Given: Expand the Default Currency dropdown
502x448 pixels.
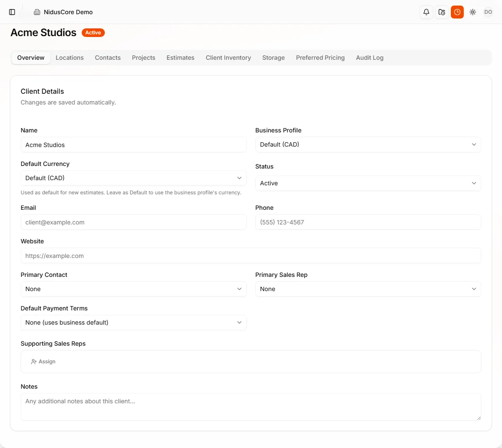Looking at the screenshot, I should pos(134,178).
